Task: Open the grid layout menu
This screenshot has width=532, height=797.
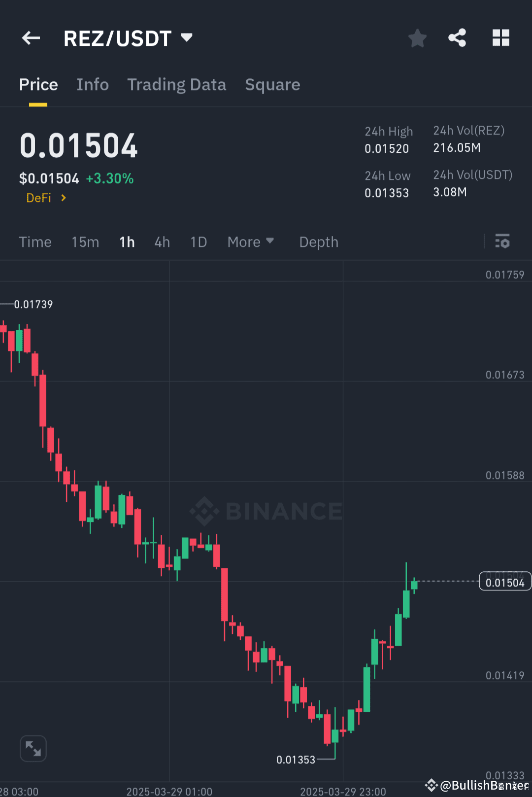Action: 501,38
